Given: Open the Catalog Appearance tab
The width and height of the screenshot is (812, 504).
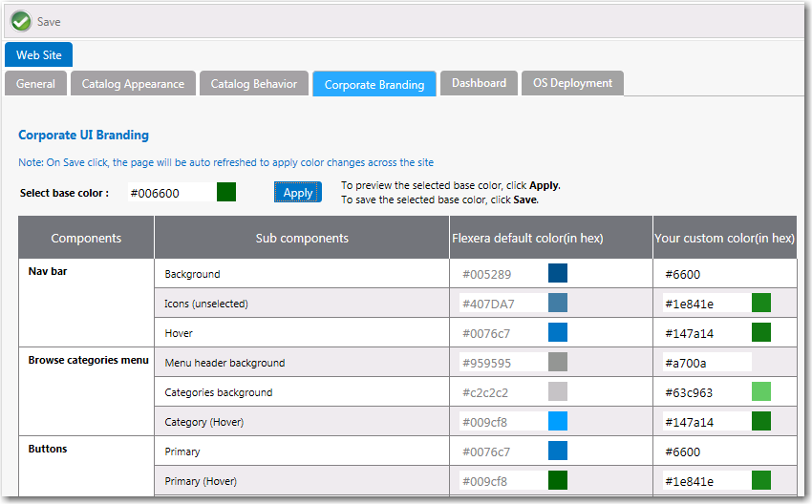Looking at the screenshot, I should coord(133,84).
